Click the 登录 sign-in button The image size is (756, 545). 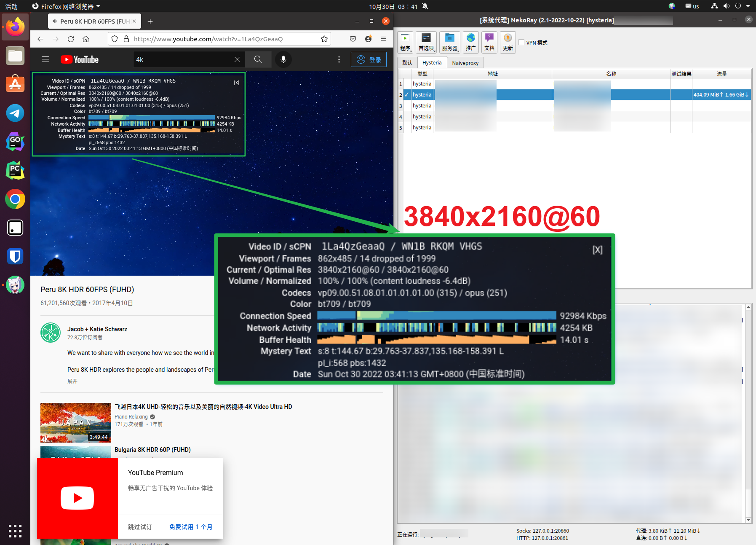pos(369,59)
